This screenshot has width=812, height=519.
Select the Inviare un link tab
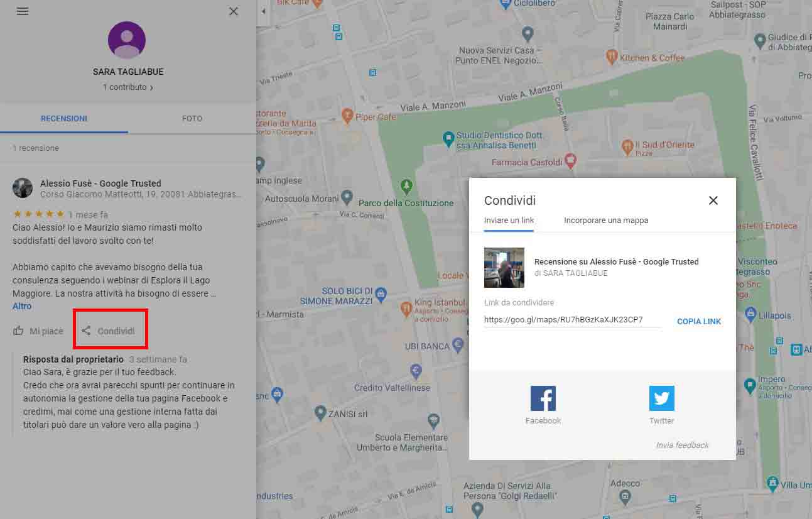[x=509, y=221]
